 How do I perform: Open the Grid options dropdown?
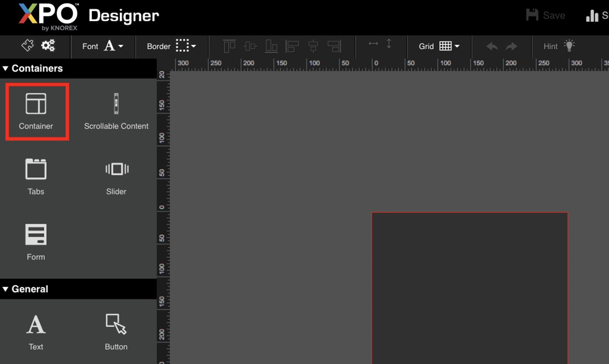[x=439, y=46]
